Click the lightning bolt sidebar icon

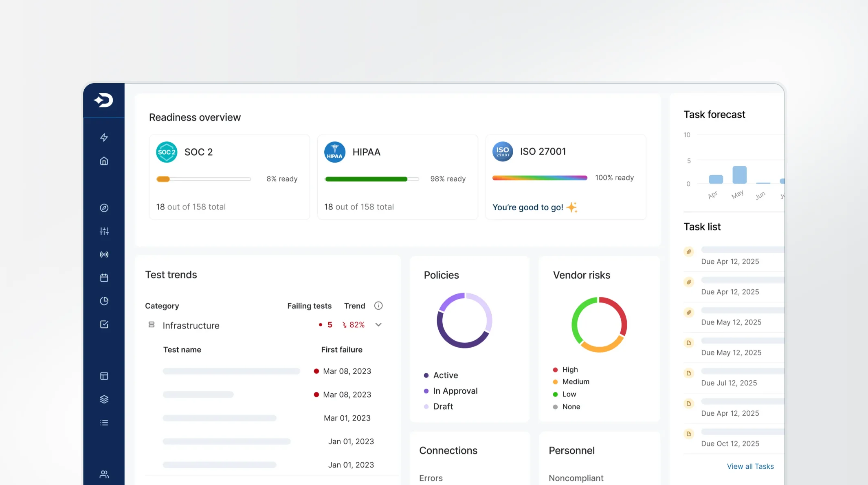pyautogui.click(x=104, y=137)
